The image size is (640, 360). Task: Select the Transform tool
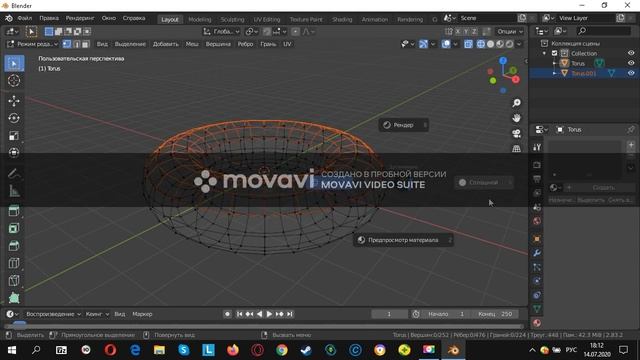[x=14, y=153]
